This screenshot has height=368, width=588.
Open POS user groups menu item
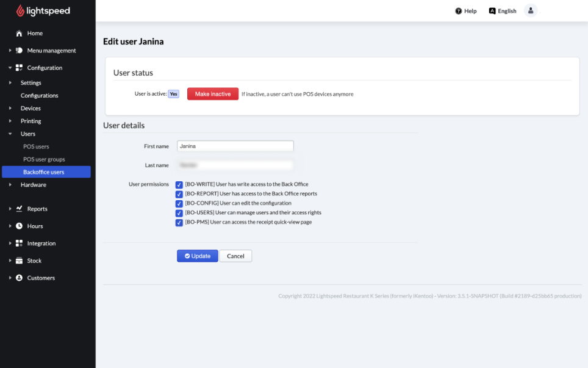pos(44,159)
